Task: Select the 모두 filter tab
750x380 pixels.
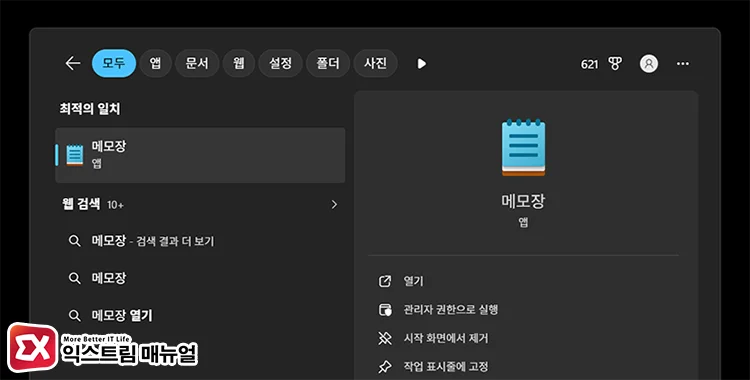Action: pyautogui.click(x=114, y=63)
